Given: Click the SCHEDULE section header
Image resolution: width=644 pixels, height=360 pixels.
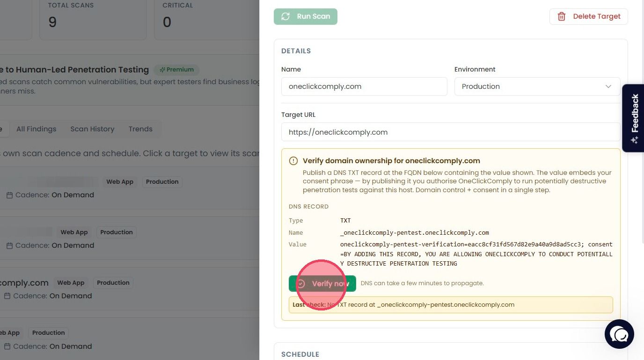Looking at the screenshot, I should pyautogui.click(x=300, y=354).
